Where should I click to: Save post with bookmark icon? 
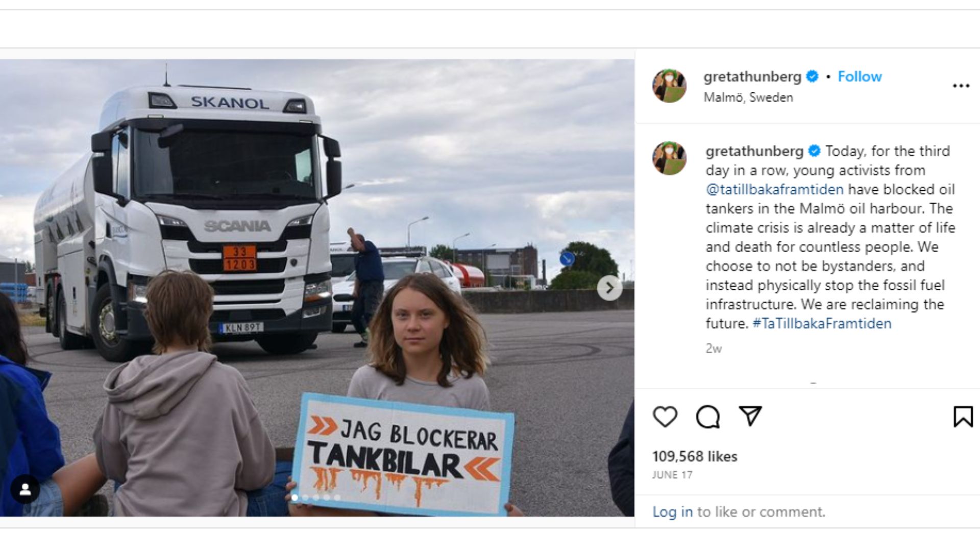[963, 416]
